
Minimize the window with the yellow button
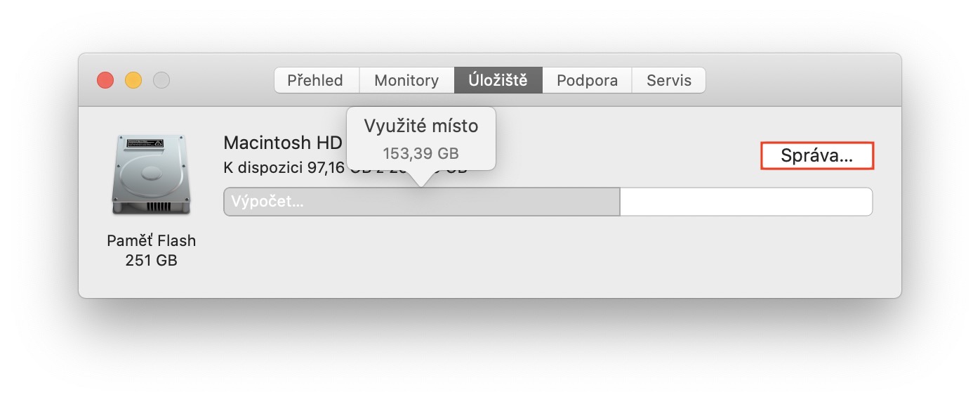(x=133, y=80)
